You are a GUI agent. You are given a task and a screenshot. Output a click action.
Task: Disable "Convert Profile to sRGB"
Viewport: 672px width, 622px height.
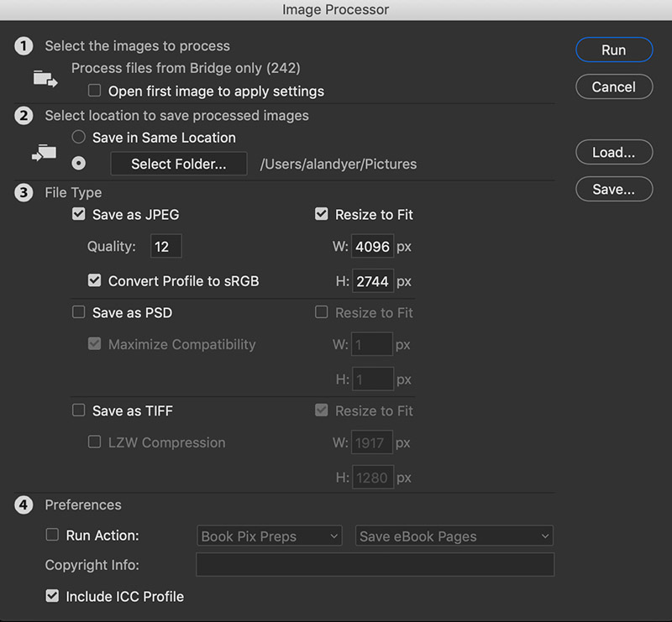point(94,280)
